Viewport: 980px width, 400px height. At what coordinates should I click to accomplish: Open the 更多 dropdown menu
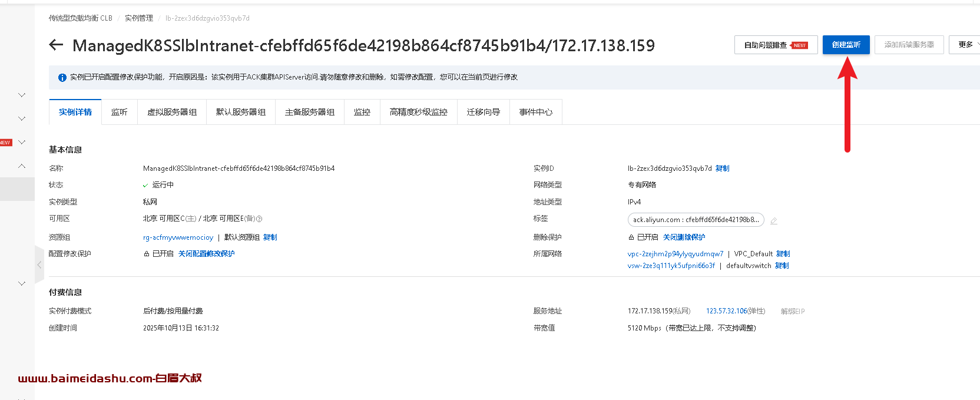tap(966, 45)
